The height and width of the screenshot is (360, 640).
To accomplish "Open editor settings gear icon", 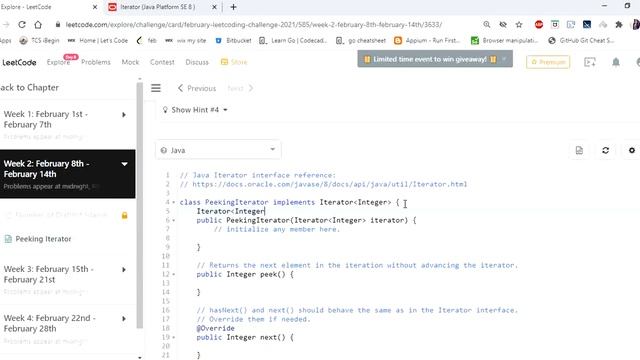I will (631, 150).
